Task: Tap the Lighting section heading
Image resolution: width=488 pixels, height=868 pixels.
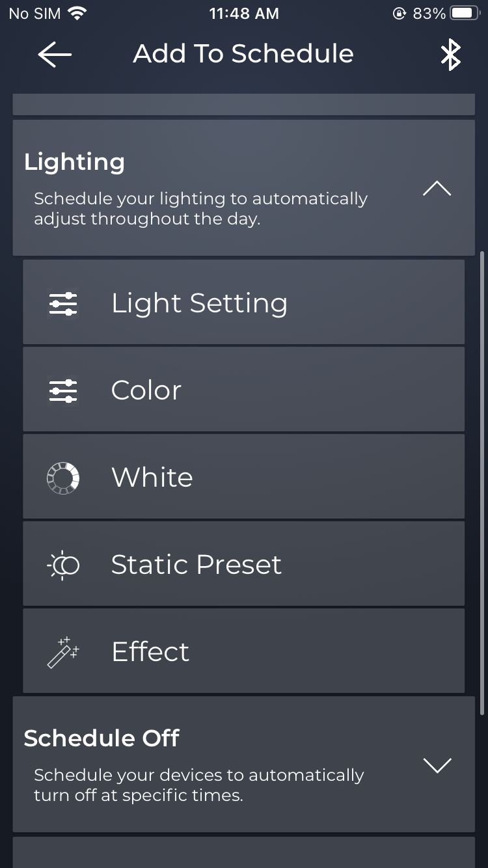Action: tap(74, 162)
